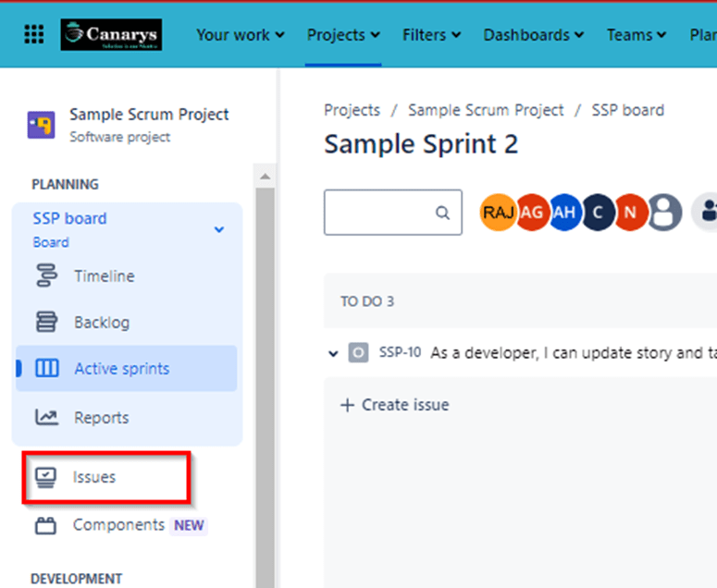This screenshot has height=588, width=717.
Task: Click the NEW badge beside Components
Action: tap(189, 525)
